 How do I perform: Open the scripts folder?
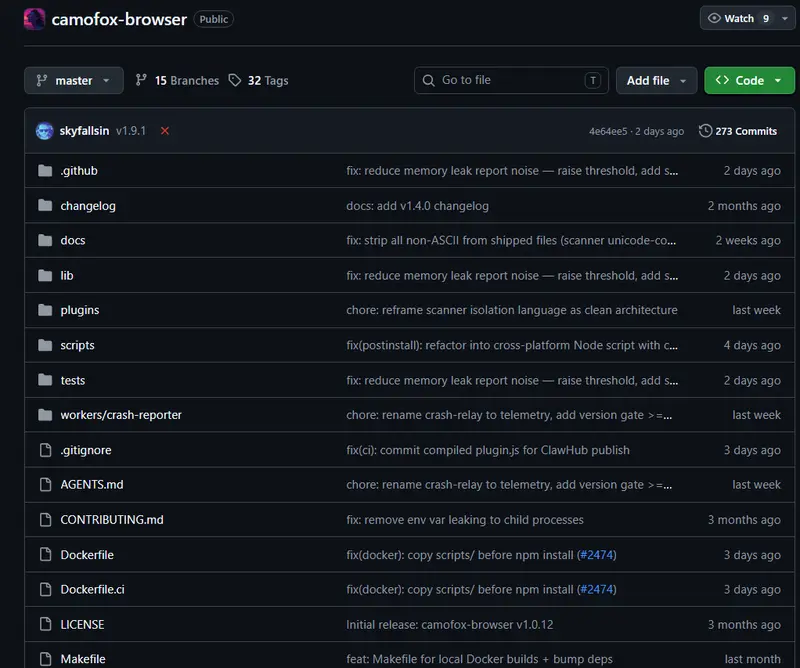click(77, 345)
